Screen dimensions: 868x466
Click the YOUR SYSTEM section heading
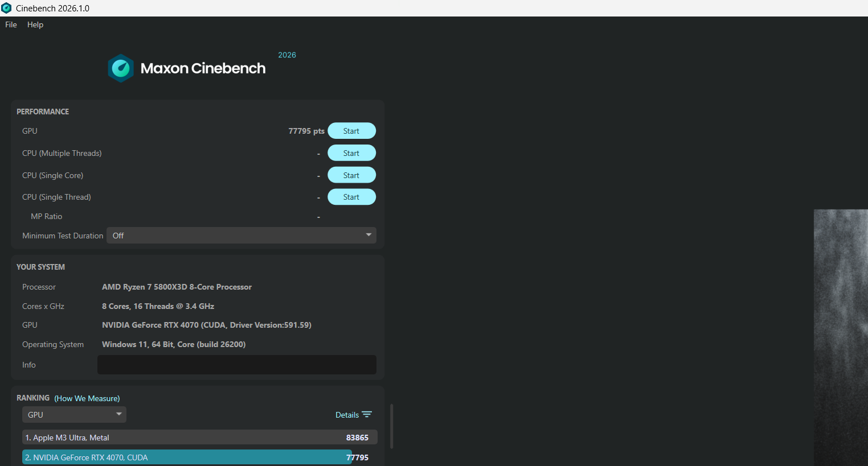coord(40,267)
